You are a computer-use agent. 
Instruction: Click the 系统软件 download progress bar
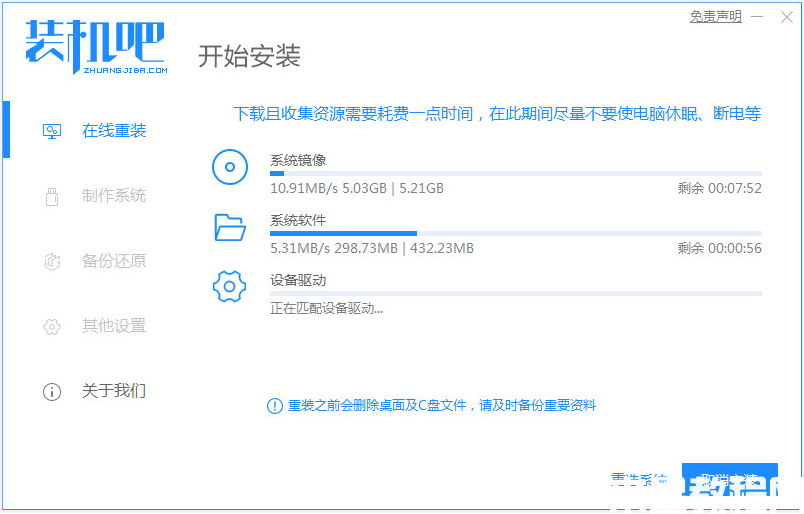tap(516, 234)
